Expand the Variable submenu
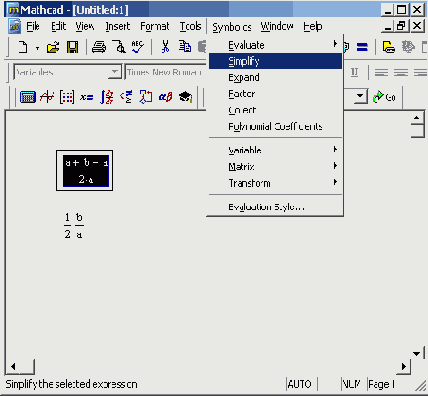Viewport: 428px width, 396px height. point(275,150)
